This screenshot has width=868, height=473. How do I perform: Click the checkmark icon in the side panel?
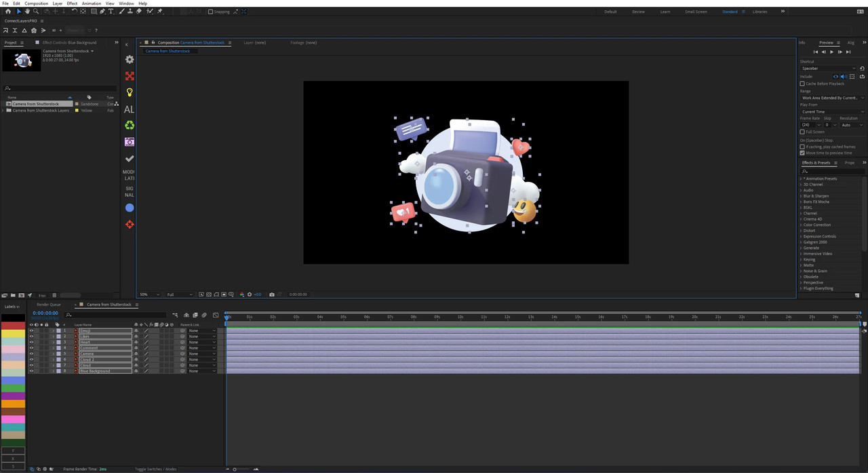130,159
